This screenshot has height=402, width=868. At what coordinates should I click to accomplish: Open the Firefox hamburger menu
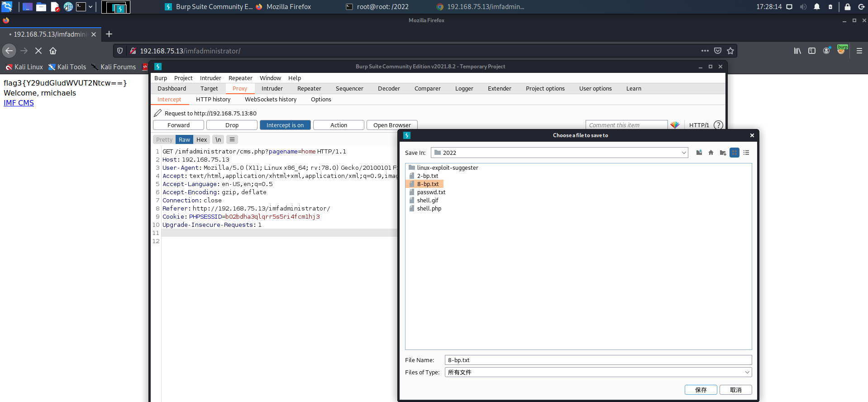(859, 51)
